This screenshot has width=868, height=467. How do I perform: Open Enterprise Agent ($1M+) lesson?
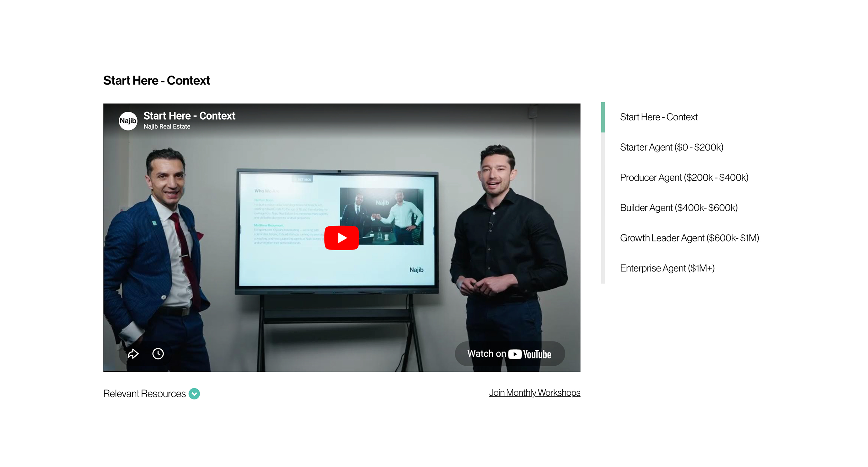pyautogui.click(x=667, y=268)
